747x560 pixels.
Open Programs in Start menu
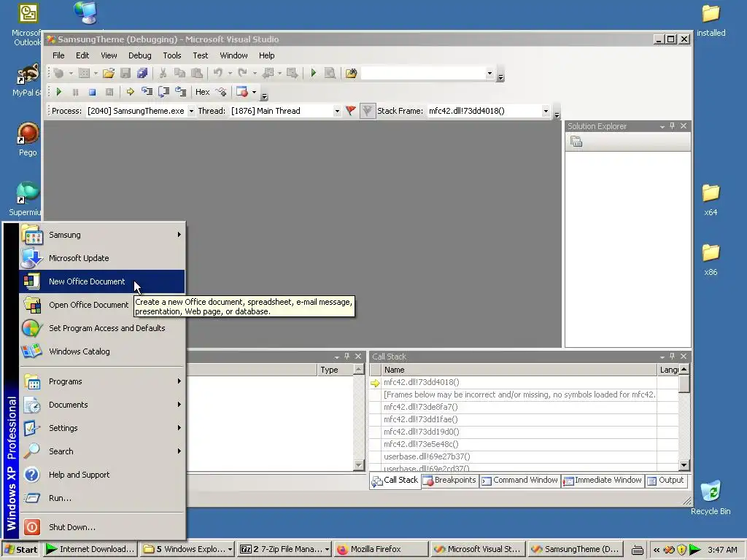click(x=101, y=381)
